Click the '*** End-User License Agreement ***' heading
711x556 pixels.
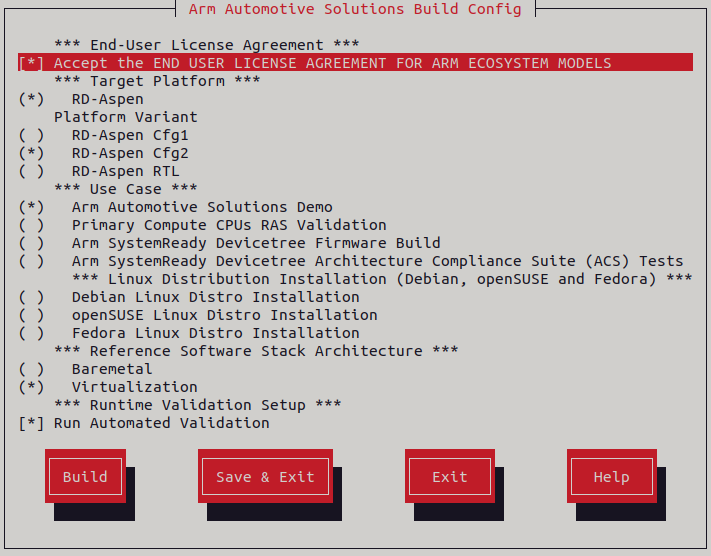click(x=207, y=45)
